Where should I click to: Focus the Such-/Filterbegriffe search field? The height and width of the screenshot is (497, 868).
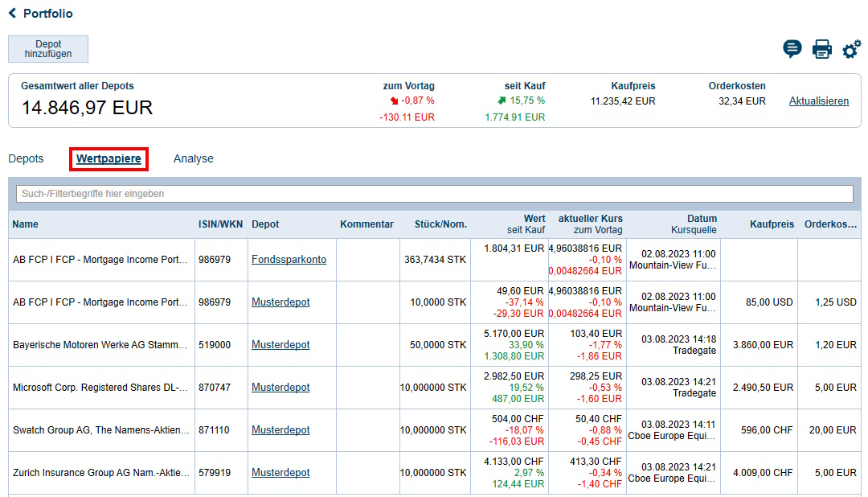(434, 194)
